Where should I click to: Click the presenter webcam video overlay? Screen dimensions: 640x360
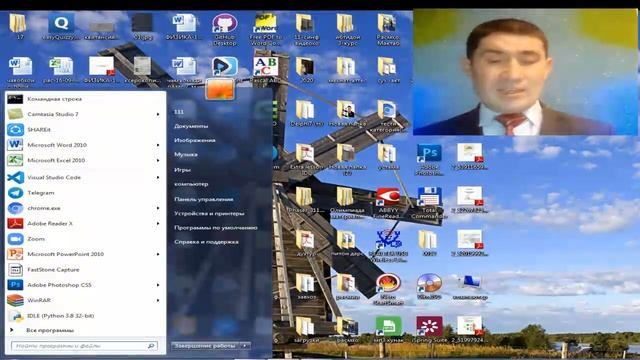tap(525, 72)
